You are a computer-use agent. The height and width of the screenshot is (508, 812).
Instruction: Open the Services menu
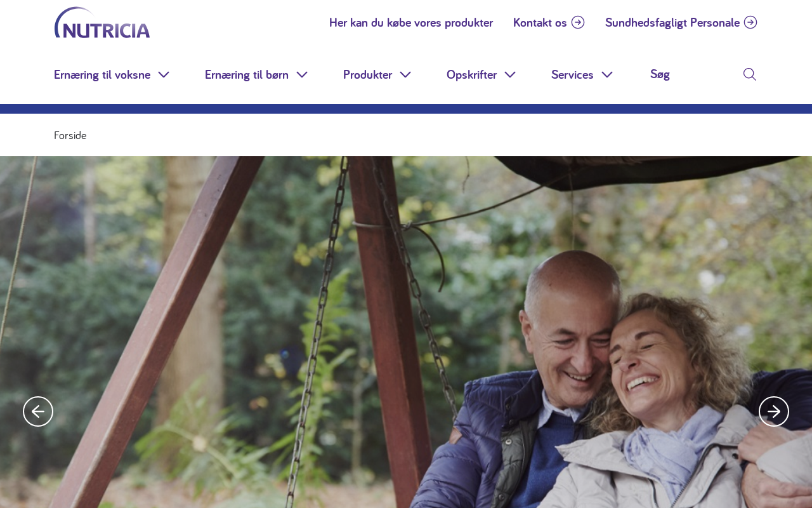(572, 74)
